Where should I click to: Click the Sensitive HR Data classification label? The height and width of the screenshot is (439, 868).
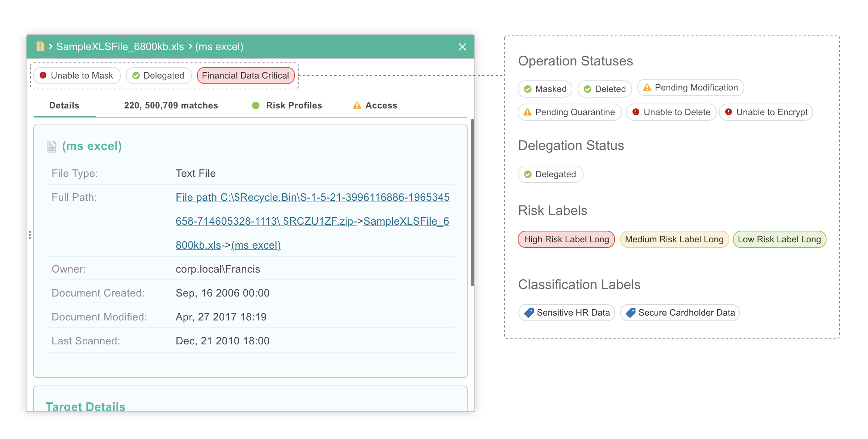click(x=567, y=313)
